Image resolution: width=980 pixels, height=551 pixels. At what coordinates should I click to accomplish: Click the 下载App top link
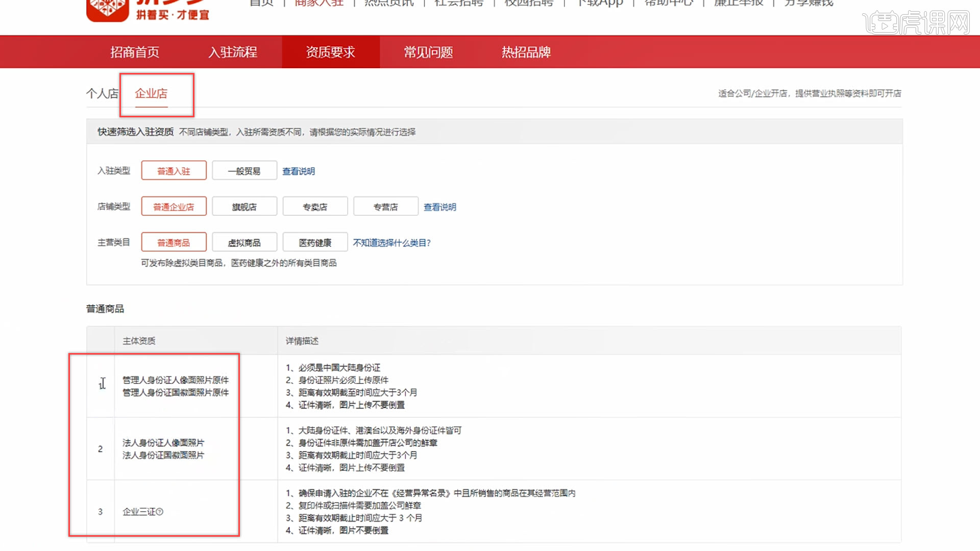pyautogui.click(x=600, y=3)
